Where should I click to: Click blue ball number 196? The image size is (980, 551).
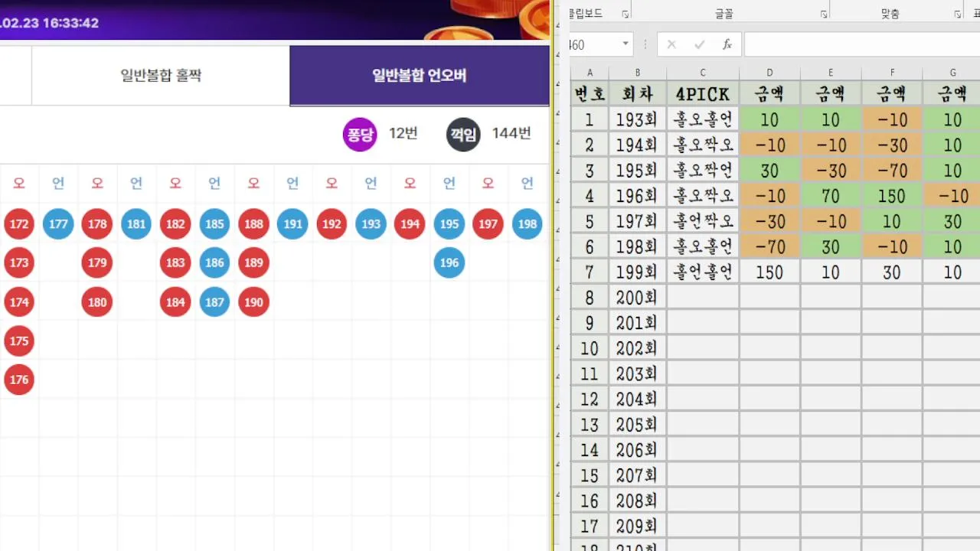click(449, 262)
